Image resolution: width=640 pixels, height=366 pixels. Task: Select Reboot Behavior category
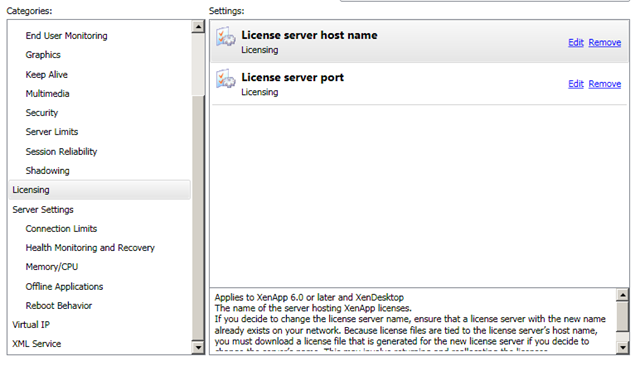pos(59,306)
